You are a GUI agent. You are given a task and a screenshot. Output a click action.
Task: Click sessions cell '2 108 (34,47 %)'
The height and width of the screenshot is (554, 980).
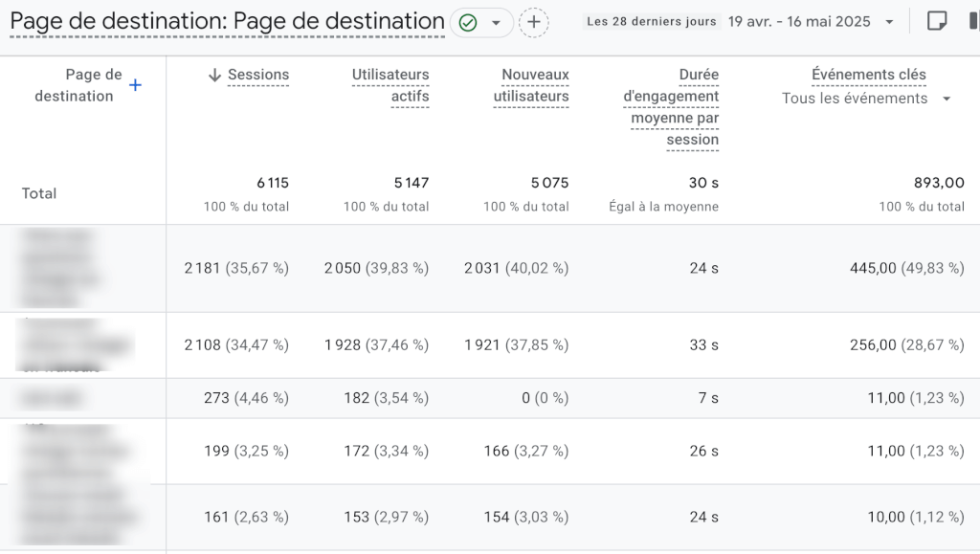click(236, 345)
